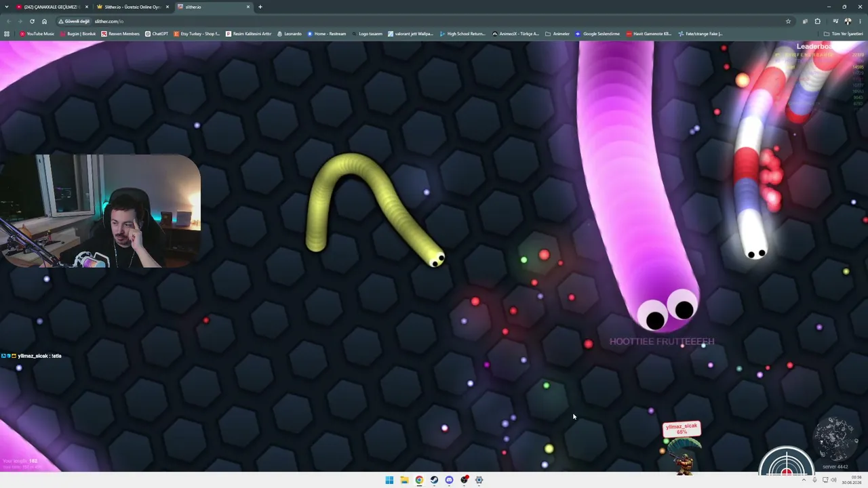Open the YouTube Music bookmark

coord(37,33)
